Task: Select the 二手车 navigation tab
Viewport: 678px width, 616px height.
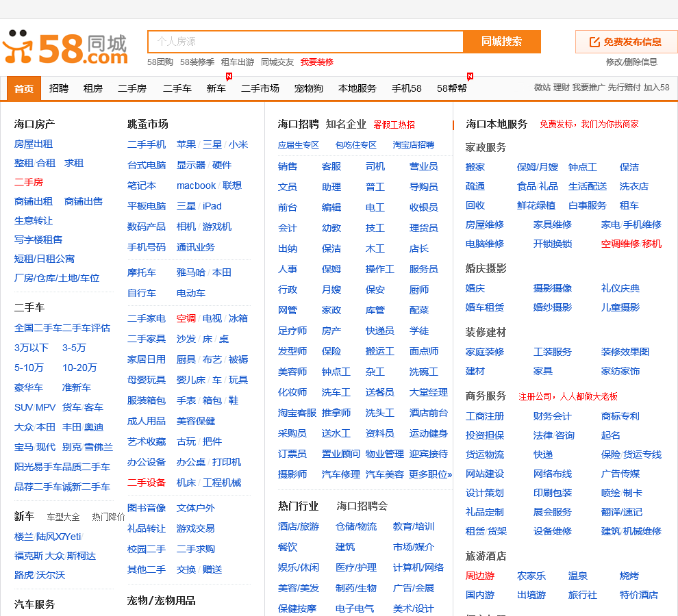Action: (177, 88)
